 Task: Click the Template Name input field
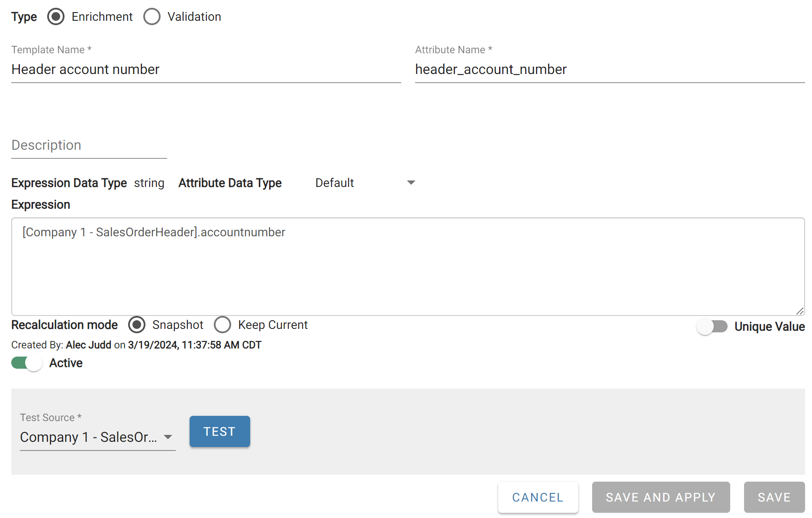pyautogui.click(x=206, y=70)
